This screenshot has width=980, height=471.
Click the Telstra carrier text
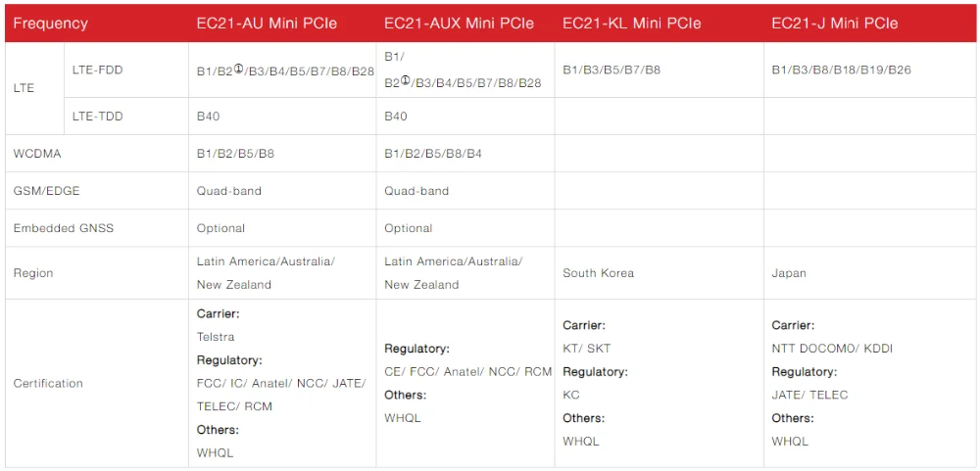click(216, 337)
